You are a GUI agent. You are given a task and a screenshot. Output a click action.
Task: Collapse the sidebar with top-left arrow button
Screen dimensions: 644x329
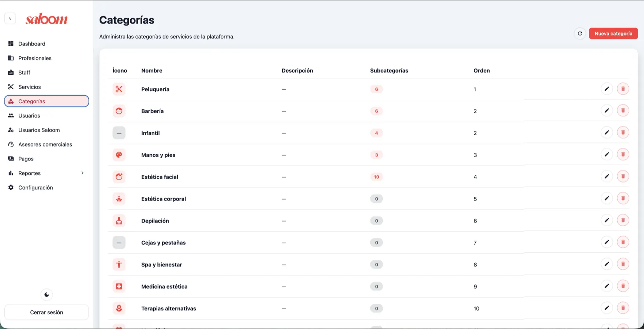[x=10, y=18]
